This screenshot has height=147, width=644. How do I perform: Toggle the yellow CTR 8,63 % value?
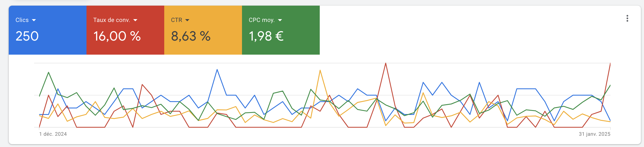191,36
